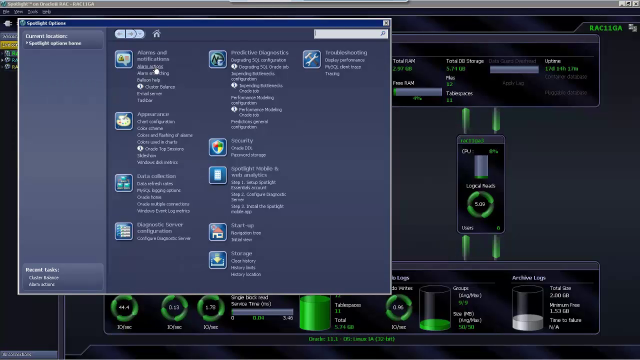Open the Alarms and notifications icon
640x360 pixels.
pyautogui.click(x=123, y=59)
